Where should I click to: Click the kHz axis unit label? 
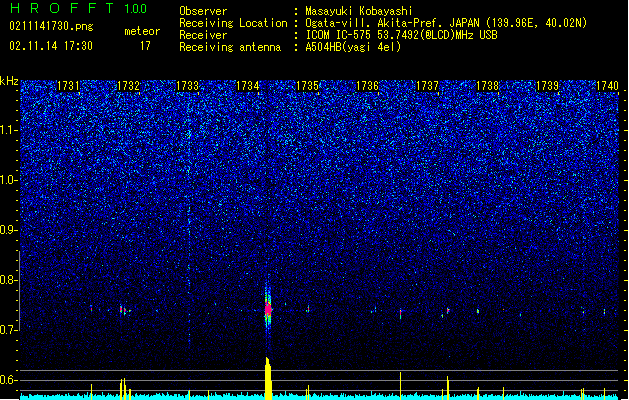coord(9,81)
